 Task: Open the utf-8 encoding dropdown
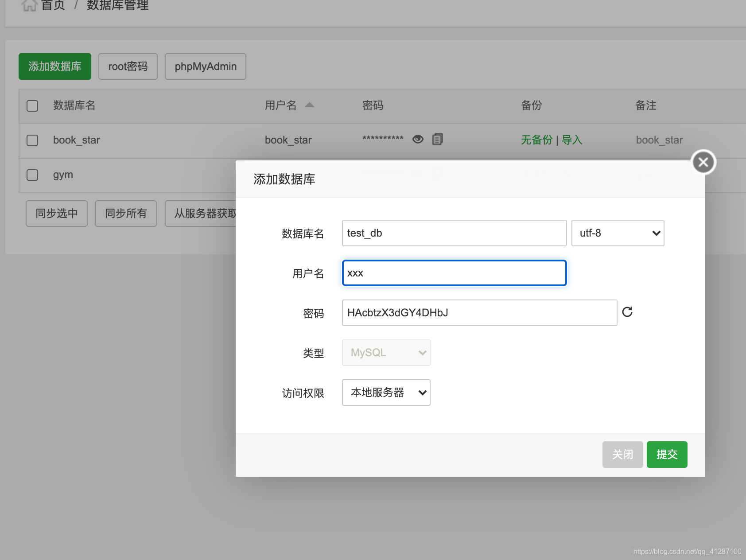click(618, 233)
